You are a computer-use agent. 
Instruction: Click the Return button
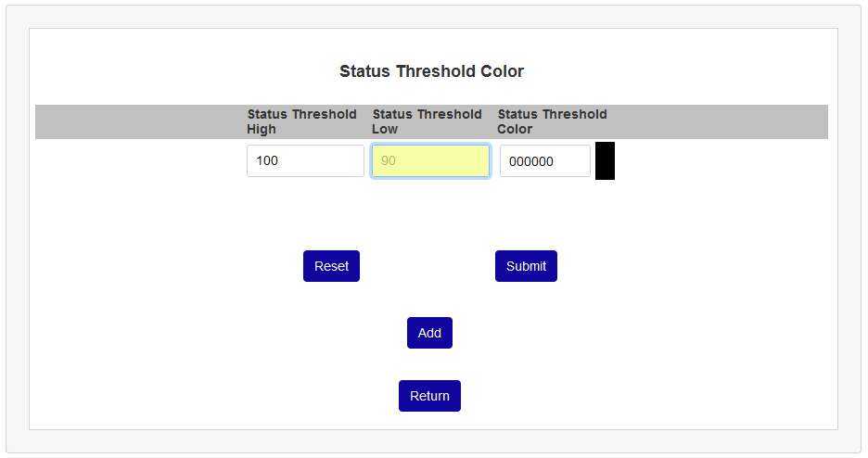(x=429, y=396)
